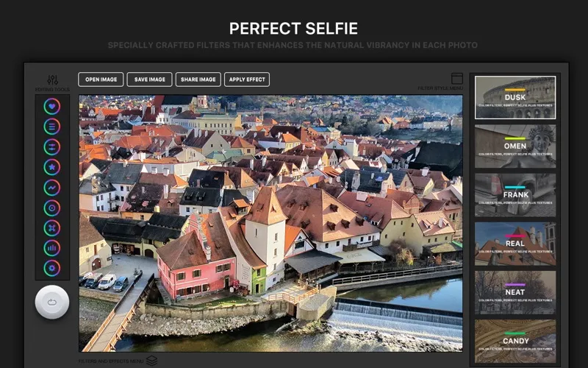This screenshot has width=588, height=368.
Task: Apply the Real filter preset
Action: [x=514, y=244]
